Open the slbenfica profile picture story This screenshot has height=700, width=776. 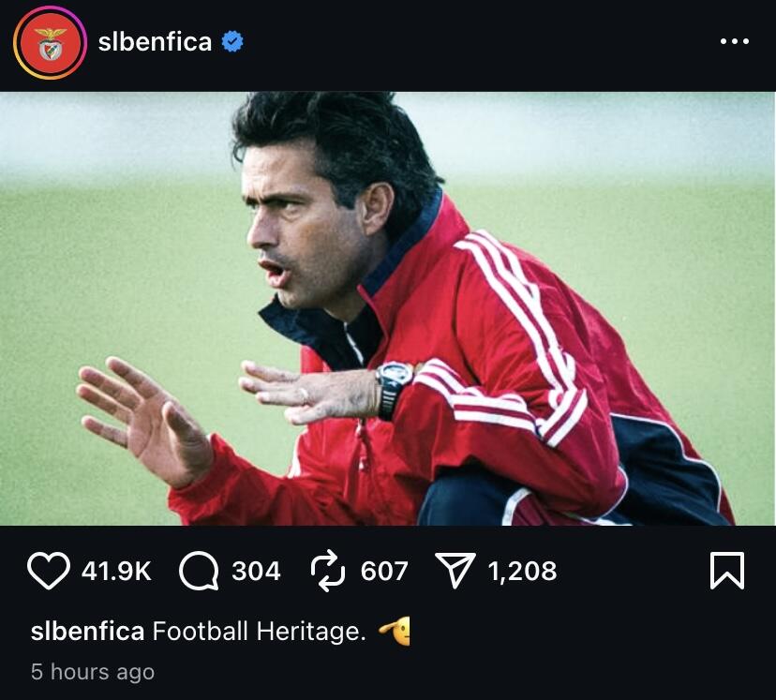[x=50, y=43]
